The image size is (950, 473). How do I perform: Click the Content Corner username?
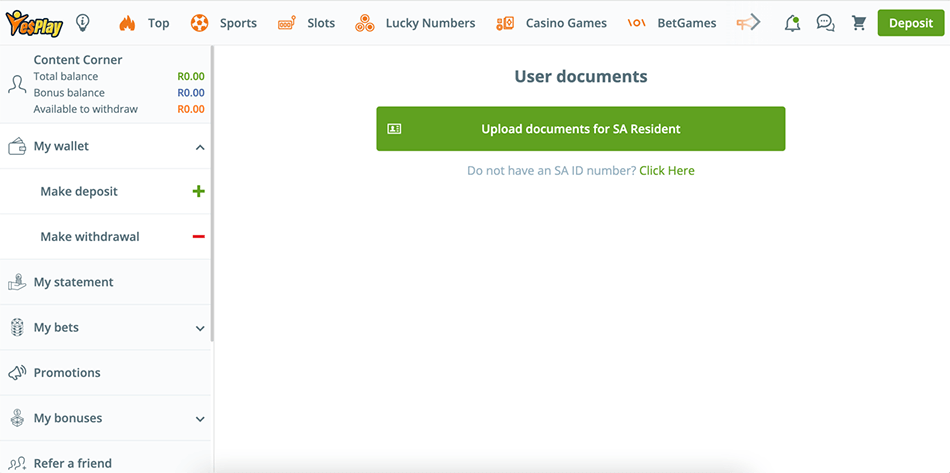tap(78, 60)
